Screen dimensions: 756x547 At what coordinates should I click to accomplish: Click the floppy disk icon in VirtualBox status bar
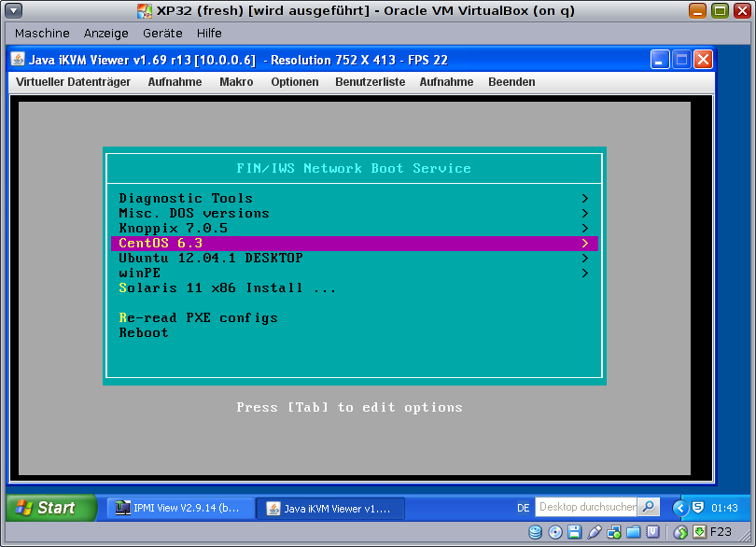(x=574, y=532)
